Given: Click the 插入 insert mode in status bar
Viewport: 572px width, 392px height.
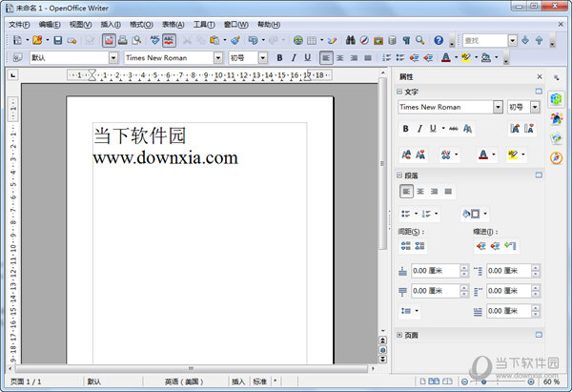Looking at the screenshot, I should pyautogui.click(x=237, y=382).
